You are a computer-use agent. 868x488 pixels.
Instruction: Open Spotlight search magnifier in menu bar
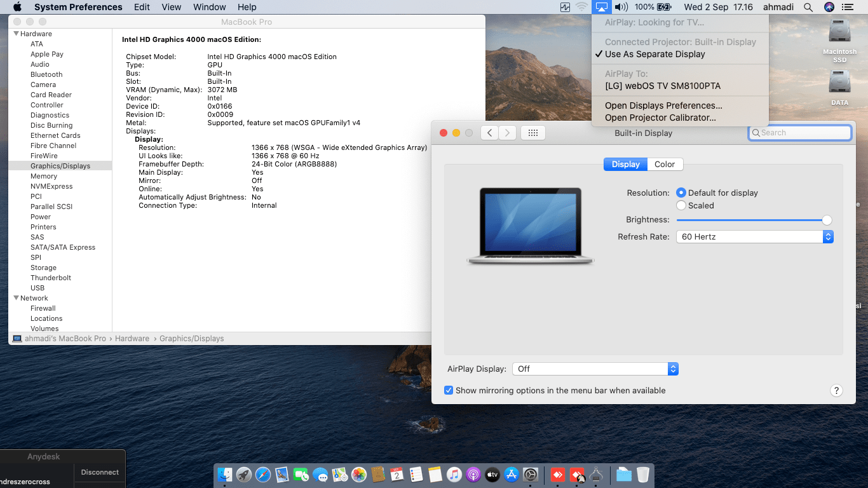click(808, 7)
